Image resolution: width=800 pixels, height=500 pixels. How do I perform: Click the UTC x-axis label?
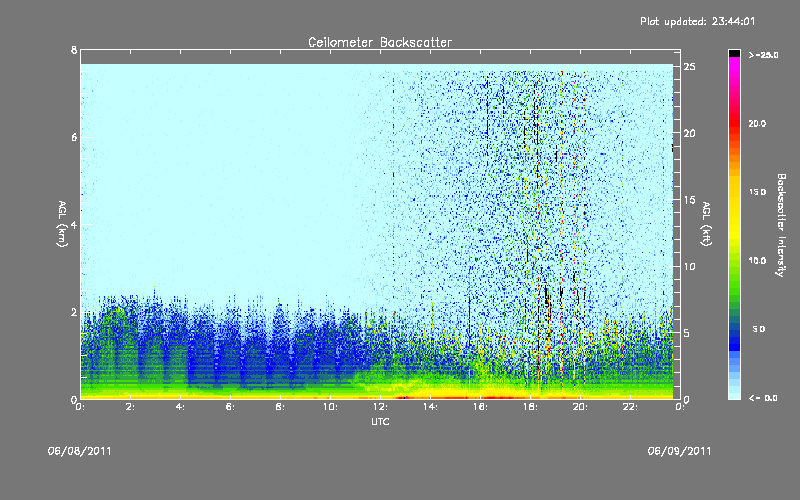(x=380, y=421)
